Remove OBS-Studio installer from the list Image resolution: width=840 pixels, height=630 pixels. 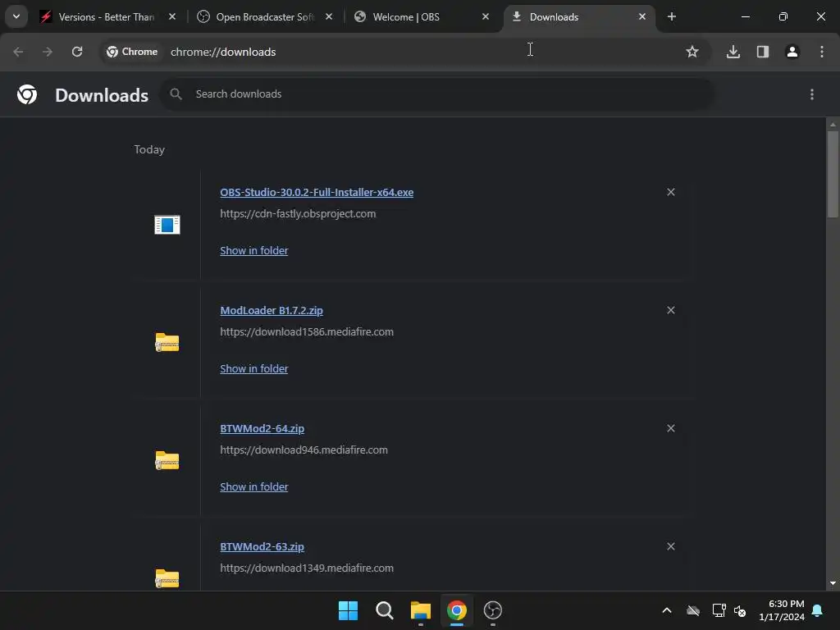671,192
